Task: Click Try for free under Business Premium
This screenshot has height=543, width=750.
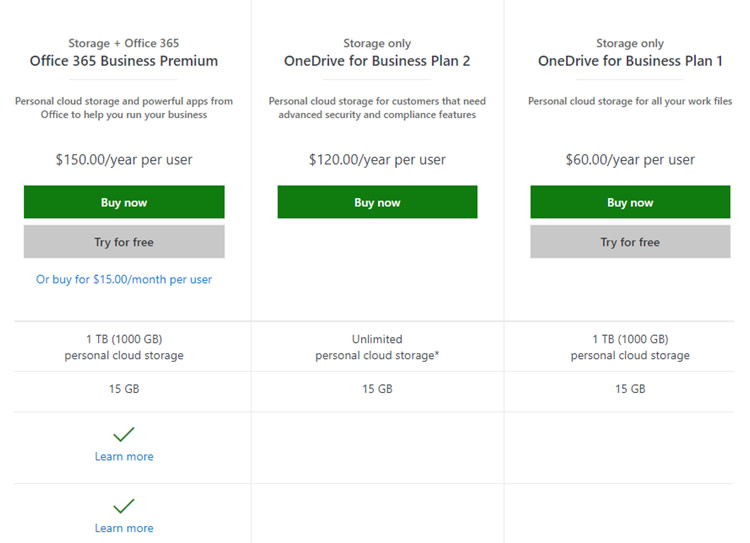Action: [124, 242]
